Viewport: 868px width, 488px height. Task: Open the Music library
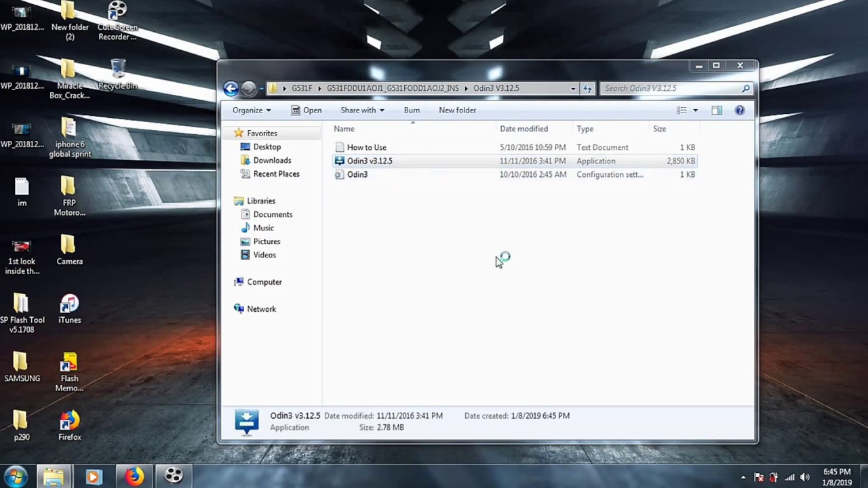coord(263,228)
